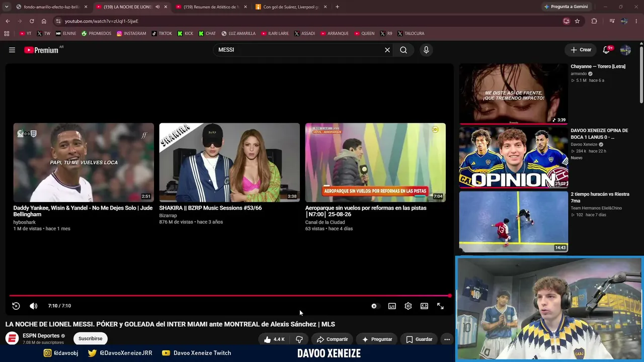Open 2 tiempo huracán vs Riestra title
This screenshot has height=362, width=644.
point(600,198)
